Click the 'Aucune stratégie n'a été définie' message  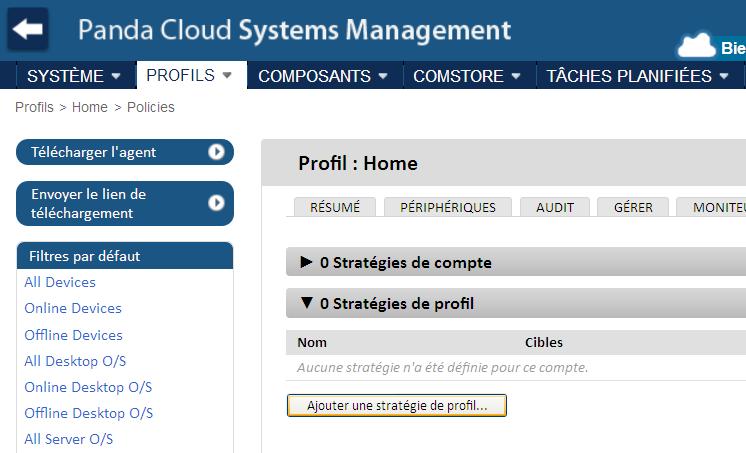point(442,367)
